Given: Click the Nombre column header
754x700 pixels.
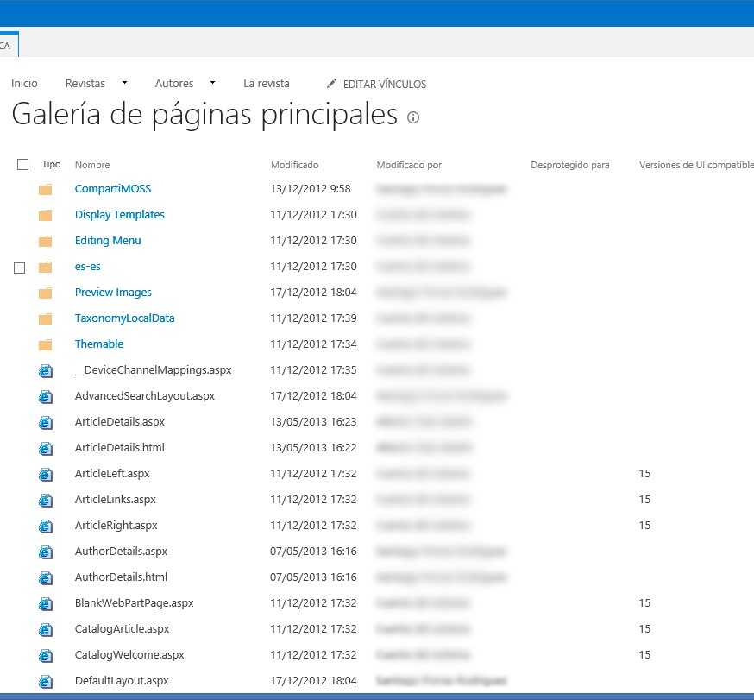Looking at the screenshot, I should coord(92,165).
